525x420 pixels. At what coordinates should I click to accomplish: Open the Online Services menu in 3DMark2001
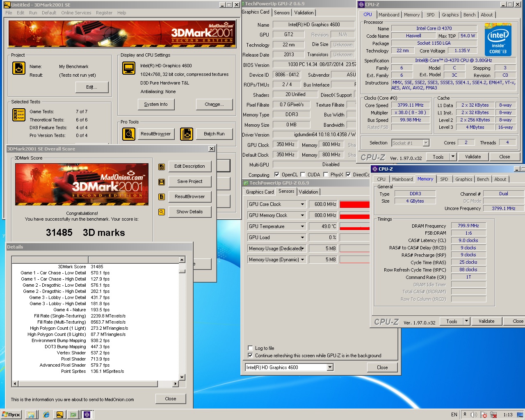point(76,13)
